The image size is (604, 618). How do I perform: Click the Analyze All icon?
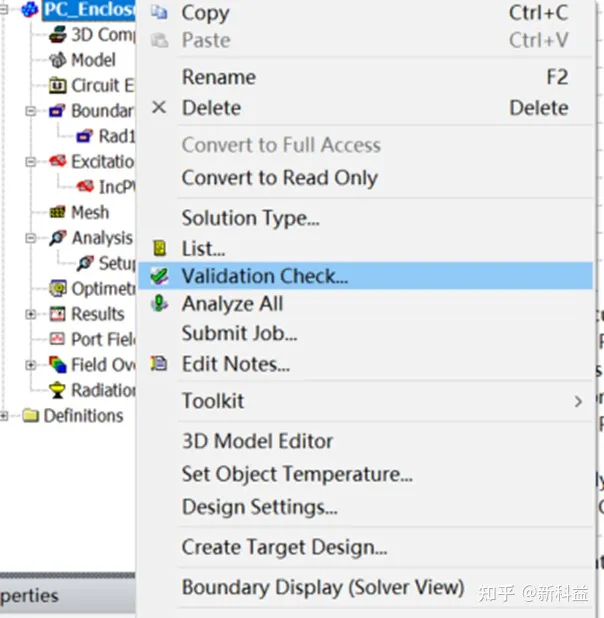(159, 303)
